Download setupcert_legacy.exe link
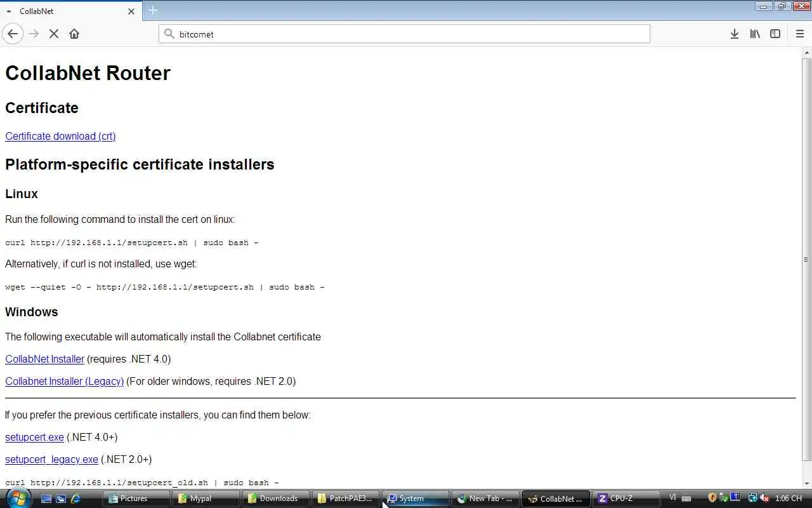812x508 pixels. [x=51, y=459]
